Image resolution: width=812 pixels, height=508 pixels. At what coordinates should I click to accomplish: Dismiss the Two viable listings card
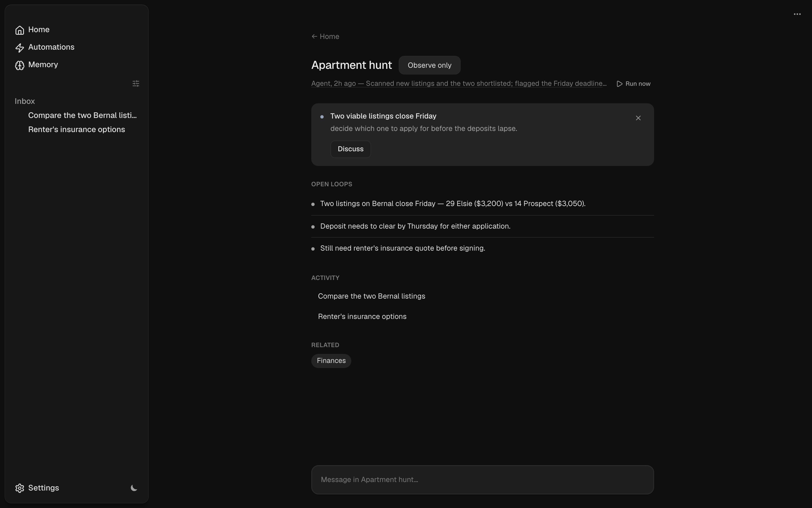click(x=638, y=118)
